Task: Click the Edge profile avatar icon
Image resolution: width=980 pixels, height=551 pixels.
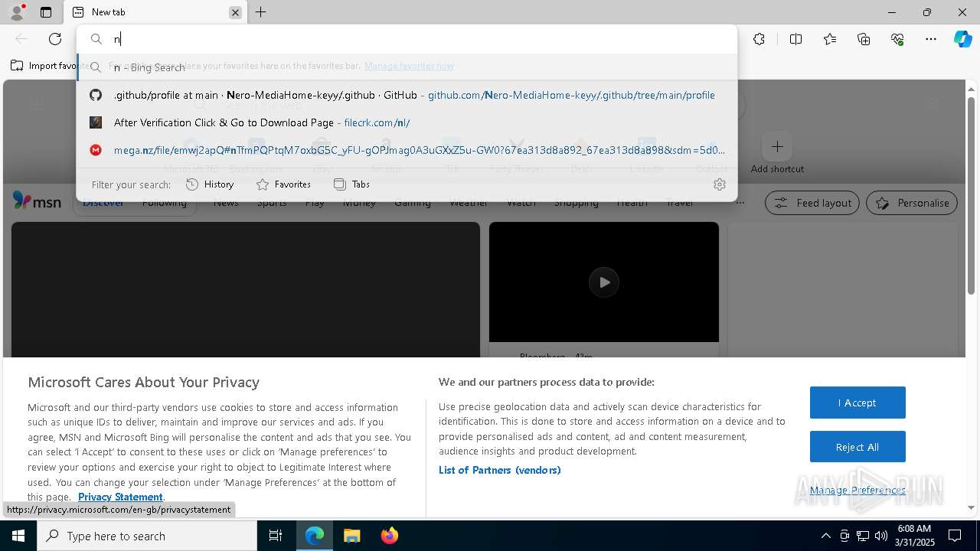Action: coord(16,12)
